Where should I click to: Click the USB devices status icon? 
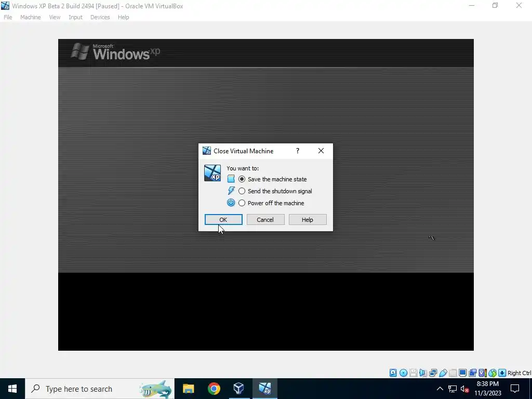click(443, 373)
